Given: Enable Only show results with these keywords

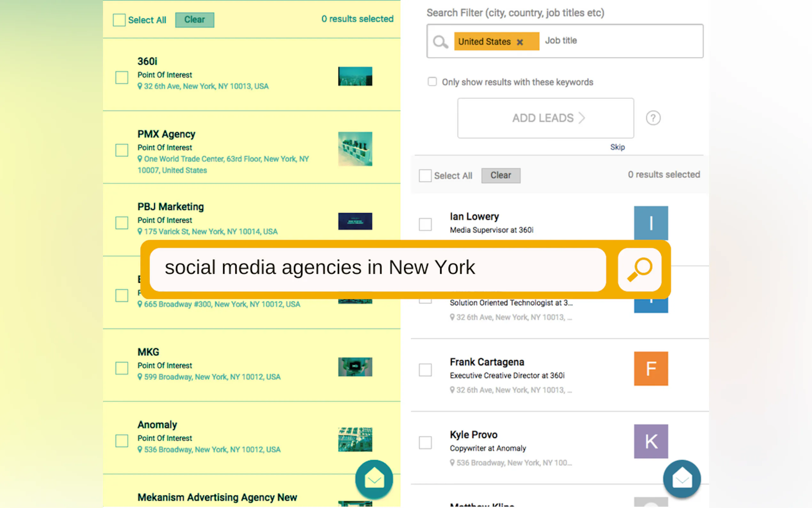Looking at the screenshot, I should 432,82.
